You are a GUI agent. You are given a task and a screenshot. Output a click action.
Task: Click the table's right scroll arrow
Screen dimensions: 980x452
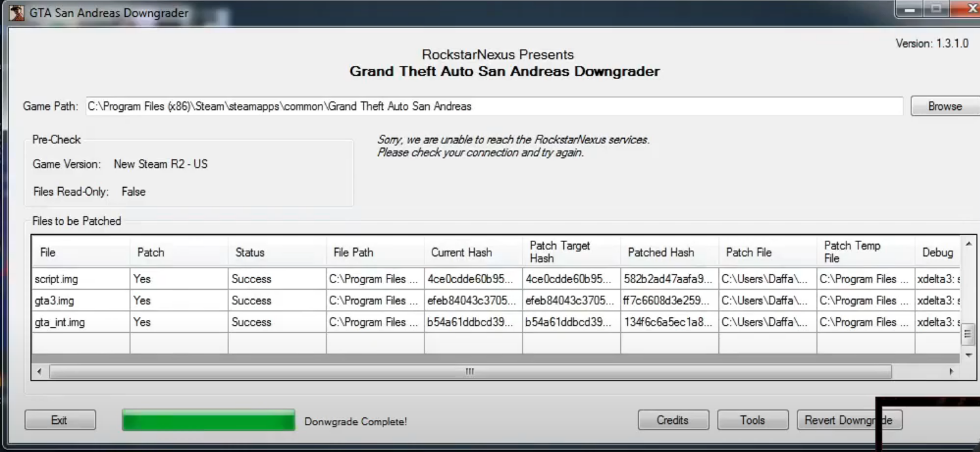pos(952,372)
